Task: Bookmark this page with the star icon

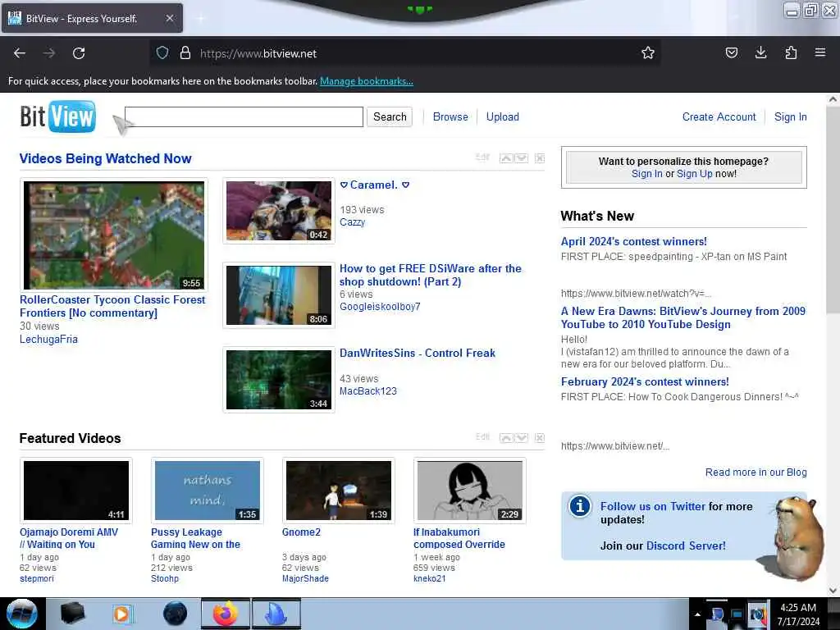Action: (648, 52)
